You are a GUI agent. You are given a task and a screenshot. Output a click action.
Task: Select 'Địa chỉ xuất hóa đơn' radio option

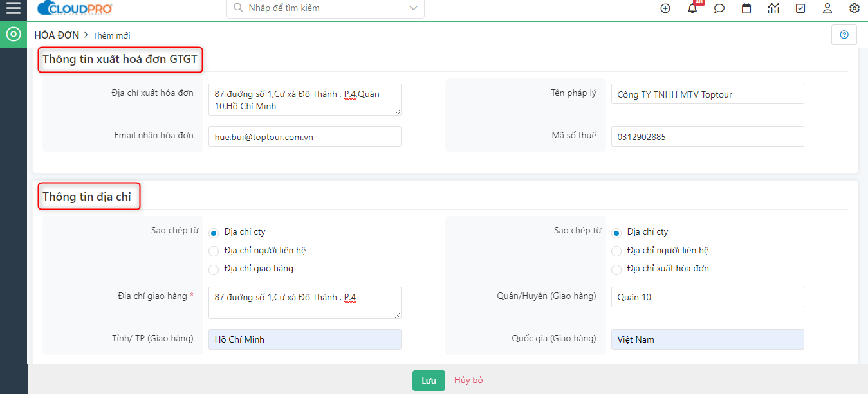coord(616,269)
